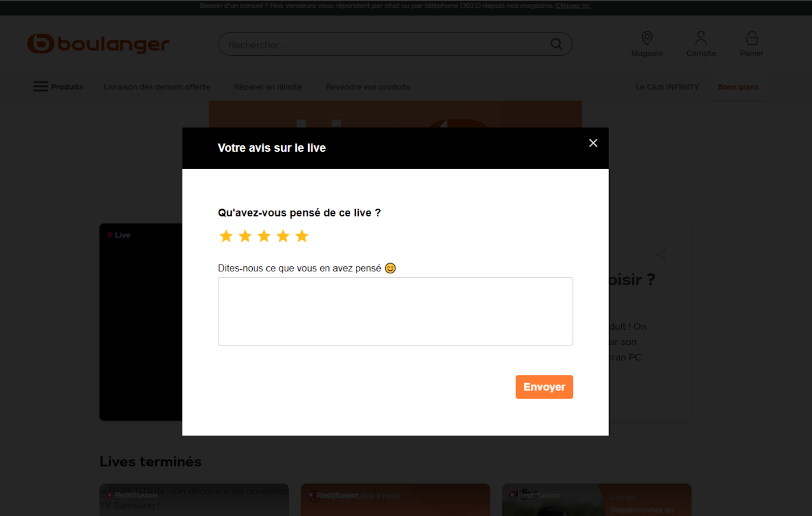Open the Magasin store locator icon
The image size is (812, 516).
[647, 44]
